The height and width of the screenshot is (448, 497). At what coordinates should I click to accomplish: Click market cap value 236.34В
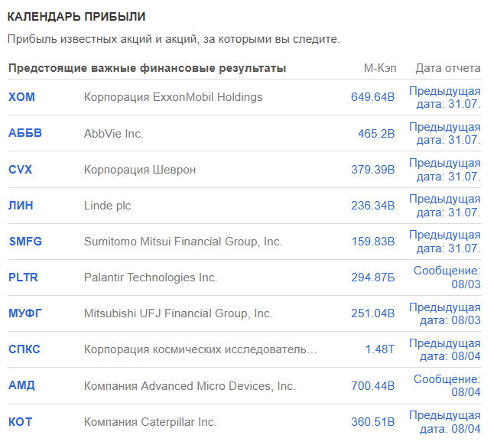(x=373, y=206)
